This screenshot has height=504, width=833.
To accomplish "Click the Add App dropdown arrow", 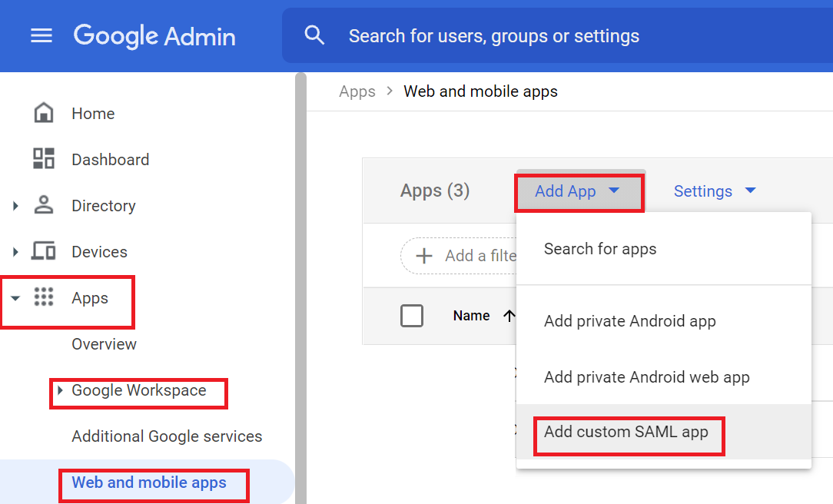I will pos(614,190).
